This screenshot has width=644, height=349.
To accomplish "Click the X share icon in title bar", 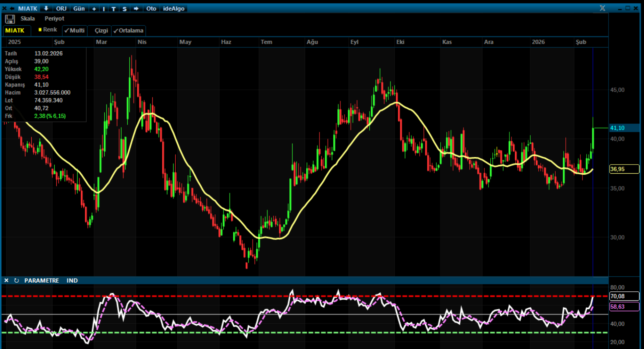I will pyautogui.click(x=602, y=8).
